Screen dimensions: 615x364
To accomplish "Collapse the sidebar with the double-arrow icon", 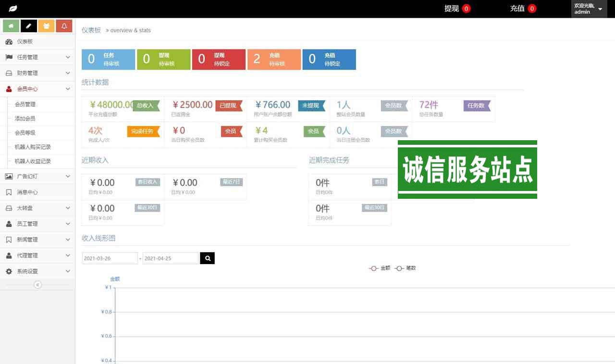I will pyautogui.click(x=37, y=285).
